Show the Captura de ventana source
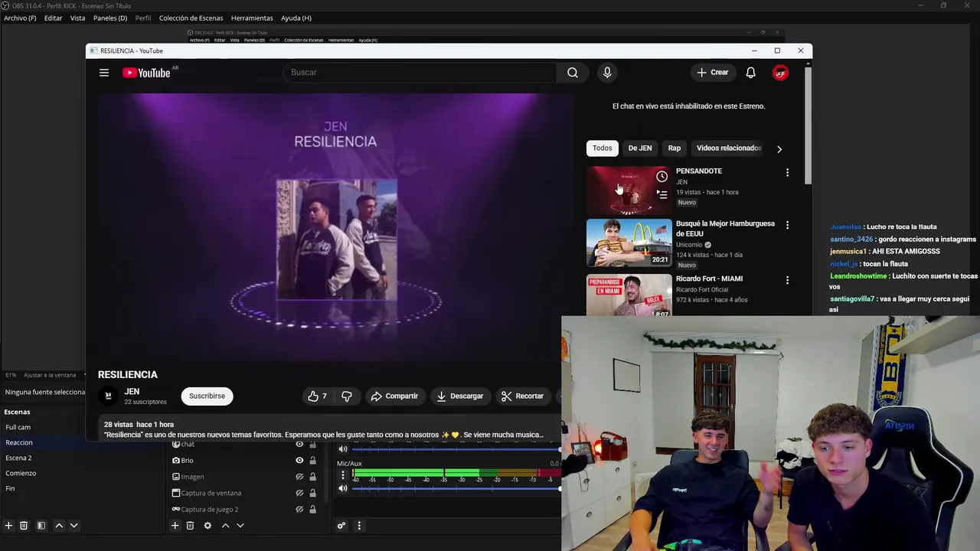Screen dimensions: 980x551 tap(299, 494)
